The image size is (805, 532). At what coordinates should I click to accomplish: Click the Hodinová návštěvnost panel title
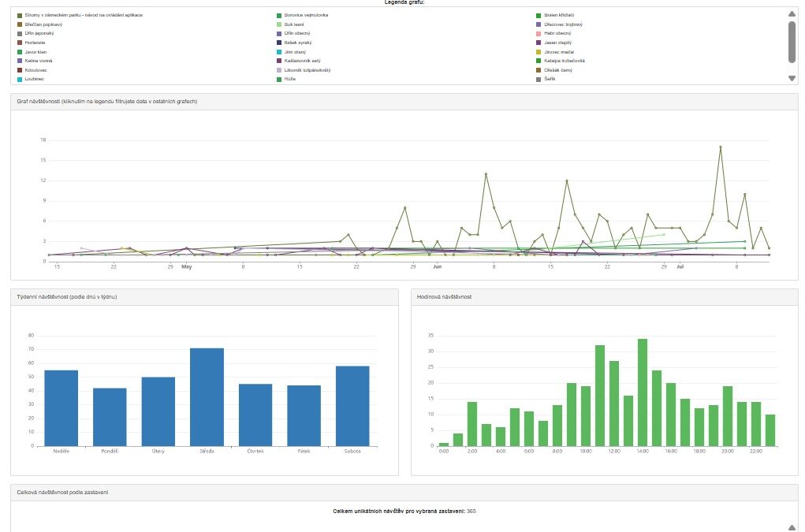pyautogui.click(x=444, y=297)
